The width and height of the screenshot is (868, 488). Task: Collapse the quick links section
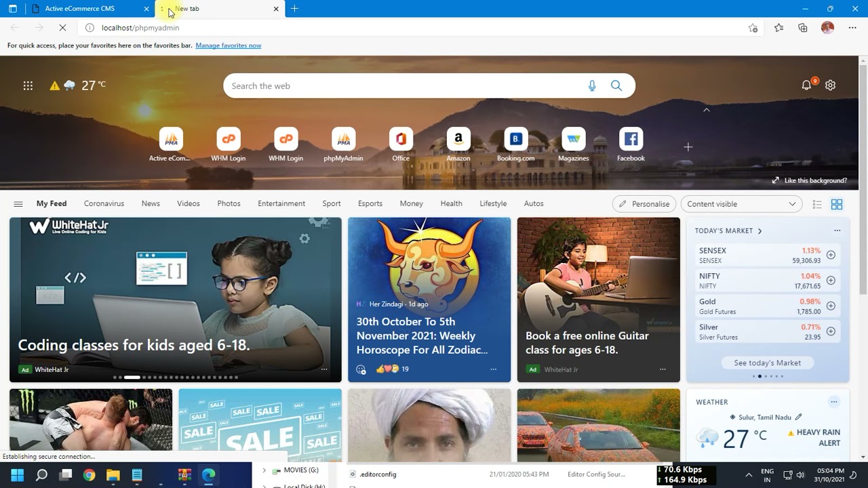coord(706,110)
